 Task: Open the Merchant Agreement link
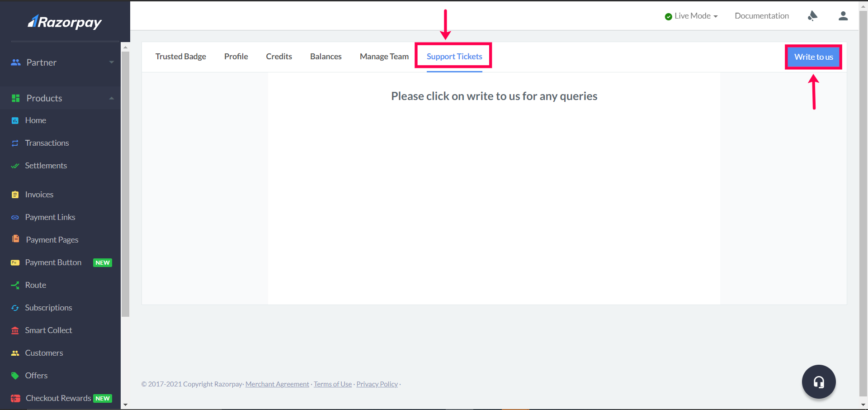click(277, 384)
